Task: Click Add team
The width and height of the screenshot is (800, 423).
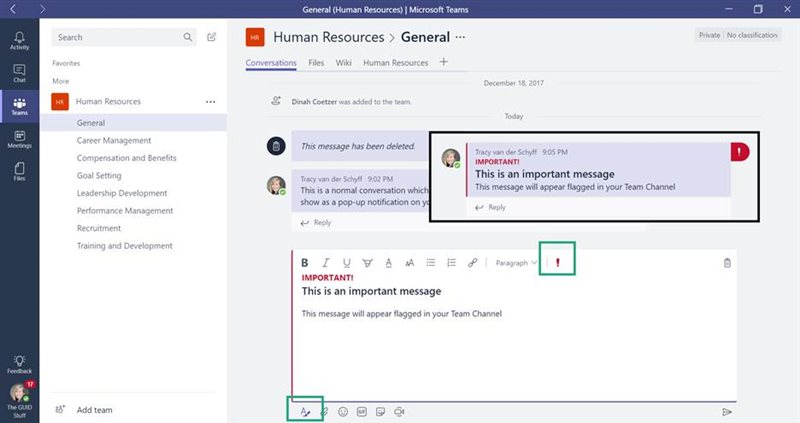Action: (x=94, y=410)
